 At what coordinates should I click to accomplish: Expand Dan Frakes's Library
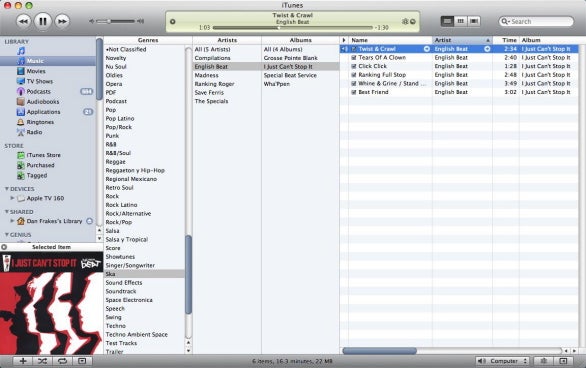[x=12, y=221]
